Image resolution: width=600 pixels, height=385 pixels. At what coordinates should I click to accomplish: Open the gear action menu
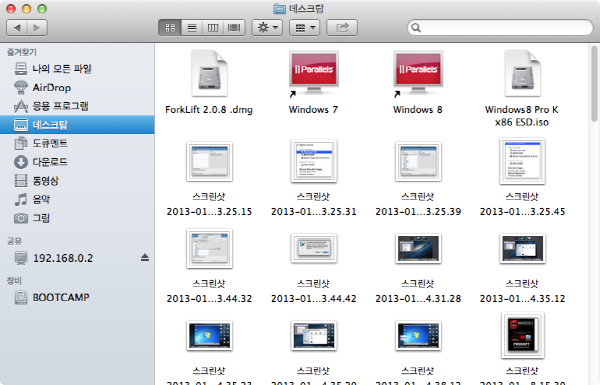[267, 28]
